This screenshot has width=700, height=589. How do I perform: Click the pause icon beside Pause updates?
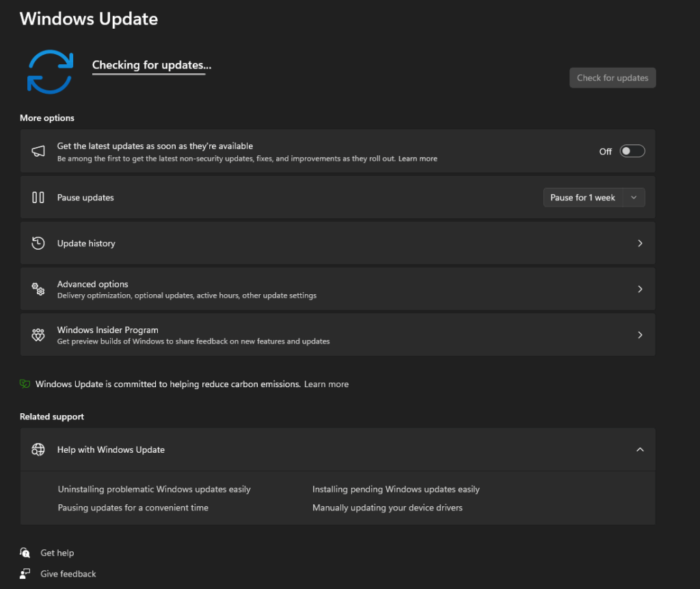38,198
